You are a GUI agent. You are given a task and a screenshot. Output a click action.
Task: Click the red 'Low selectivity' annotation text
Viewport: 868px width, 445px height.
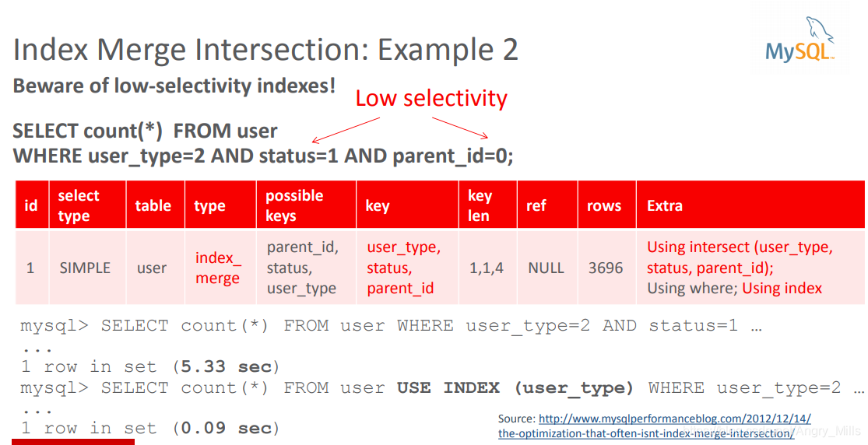[x=431, y=98]
